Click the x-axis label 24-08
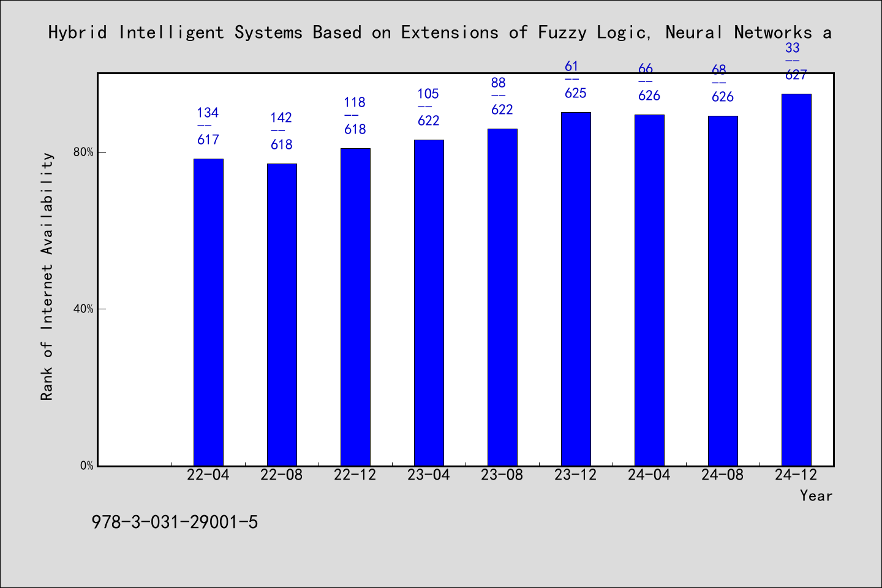 click(x=723, y=475)
